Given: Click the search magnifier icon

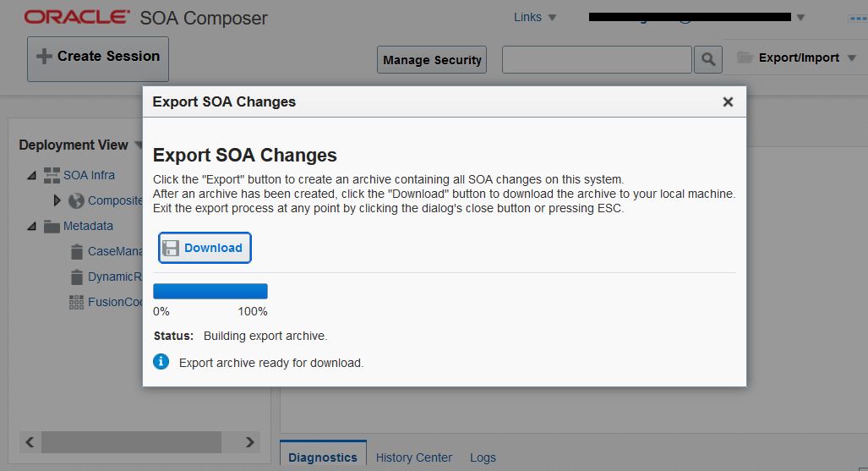Looking at the screenshot, I should (x=708, y=59).
